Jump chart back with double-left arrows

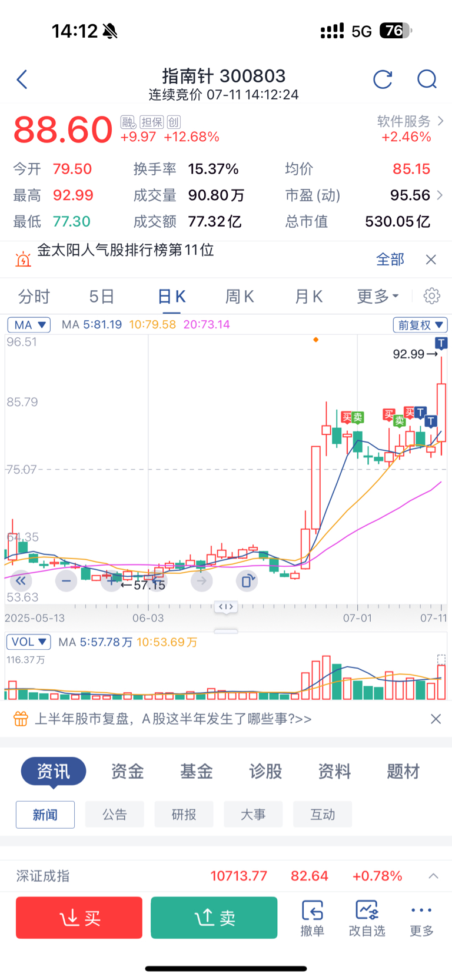click(21, 581)
